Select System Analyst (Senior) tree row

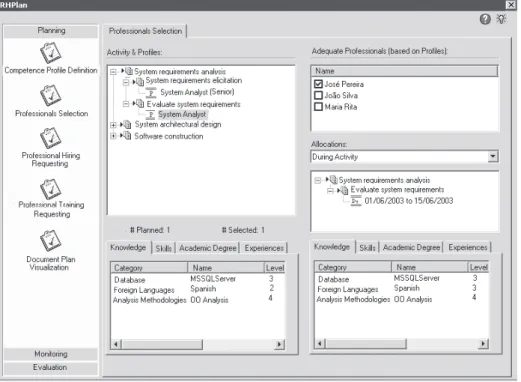pos(197,92)
